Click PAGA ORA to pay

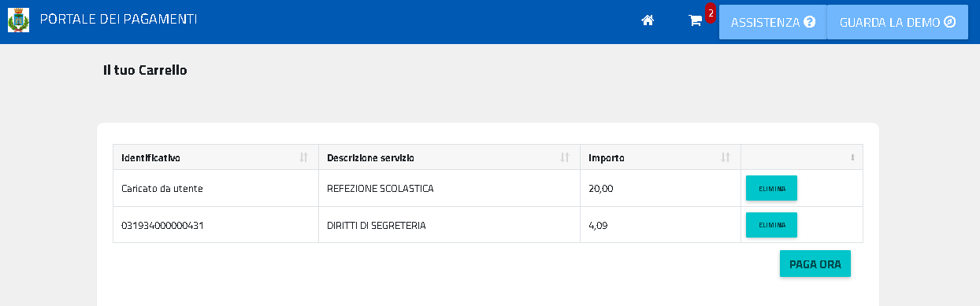pos(815,264)
